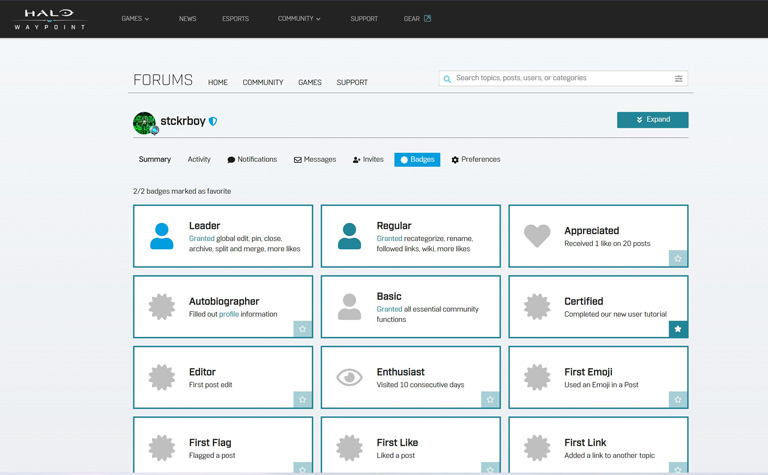The image size is (768, 475).
Task: Favorite the Autobiographer badge with star
Action: click(x=303, y=329)
